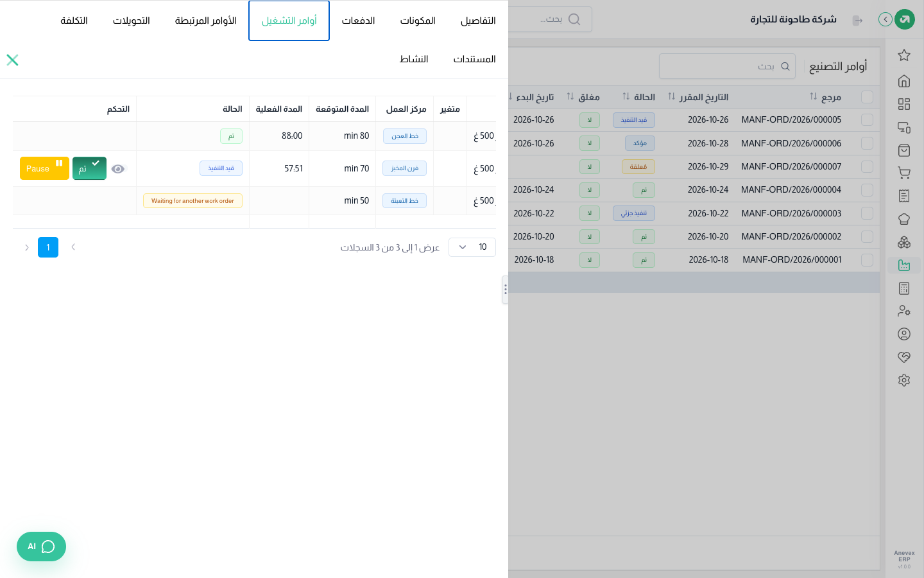The width and height of the screenshot is (924, 578).
Task: Open dashboard grid icon in sidebar
Action: click(904, 104)
